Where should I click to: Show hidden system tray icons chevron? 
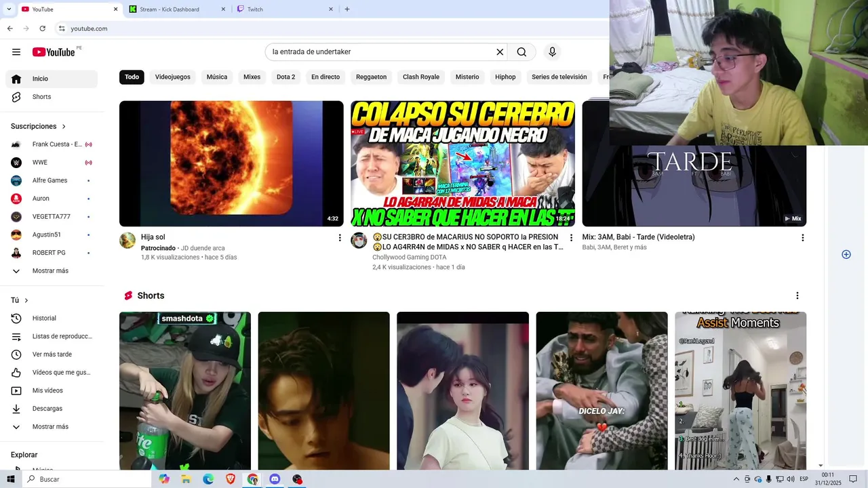click(736, 479)
